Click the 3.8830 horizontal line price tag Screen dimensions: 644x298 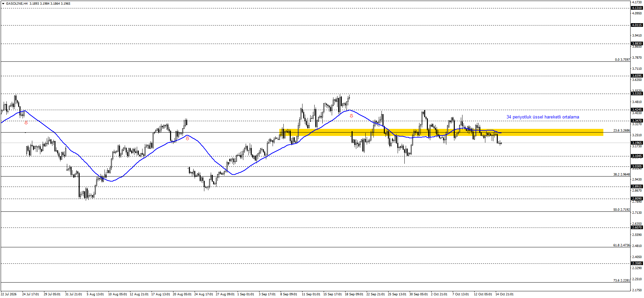pyautogui.click(x=637, y=44)
